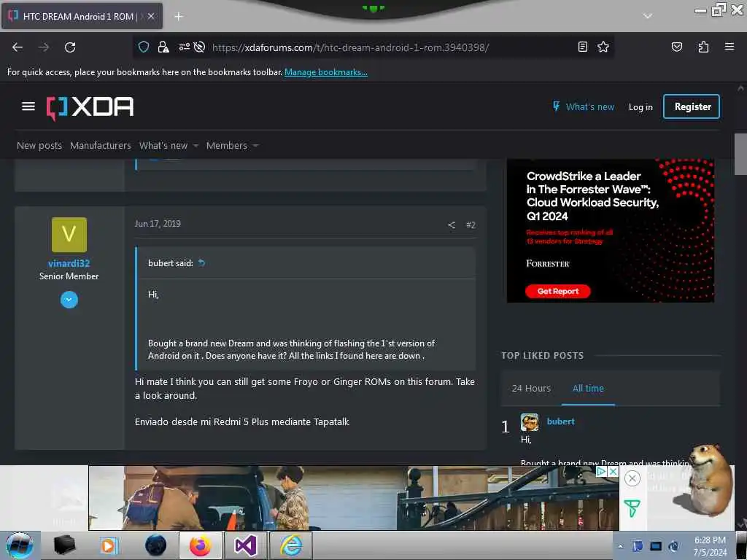Image resolution: width=747 pixels, height=560 pixels.
Task: Toggle reader view icon
Action: pos(582,47)
